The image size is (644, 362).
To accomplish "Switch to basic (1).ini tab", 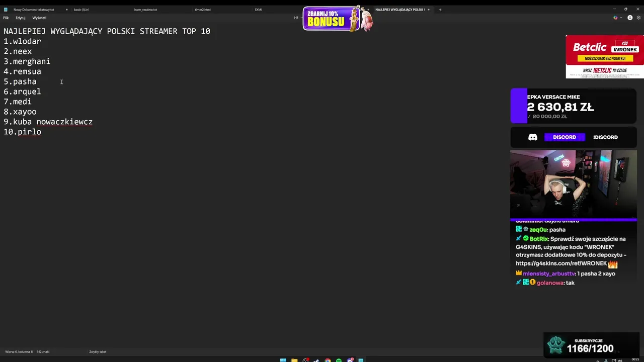I will 81,10.
